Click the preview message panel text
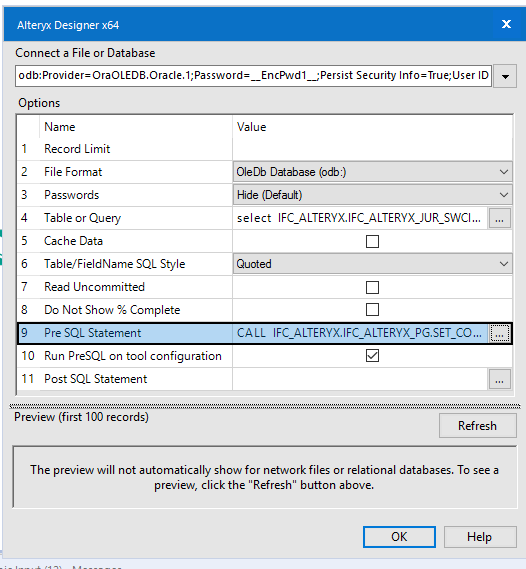This screenshot has width=526, height=569. [x=264, y=477]
